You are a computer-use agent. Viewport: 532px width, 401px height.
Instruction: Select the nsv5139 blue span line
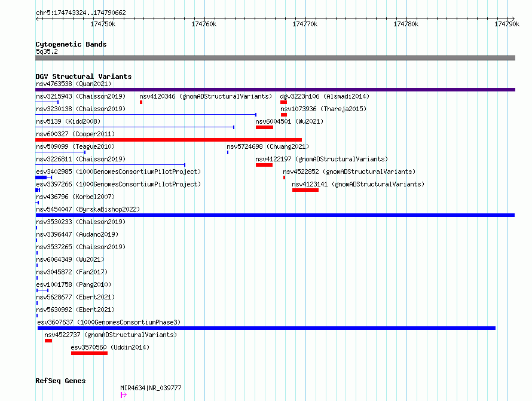tap(134, 127)
